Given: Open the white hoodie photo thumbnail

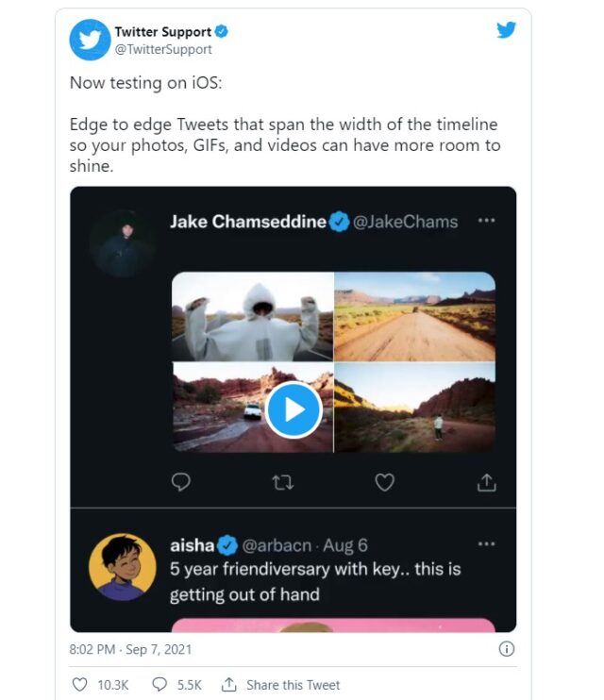Looking at the screenshot, I should click(x=253, y=316).
